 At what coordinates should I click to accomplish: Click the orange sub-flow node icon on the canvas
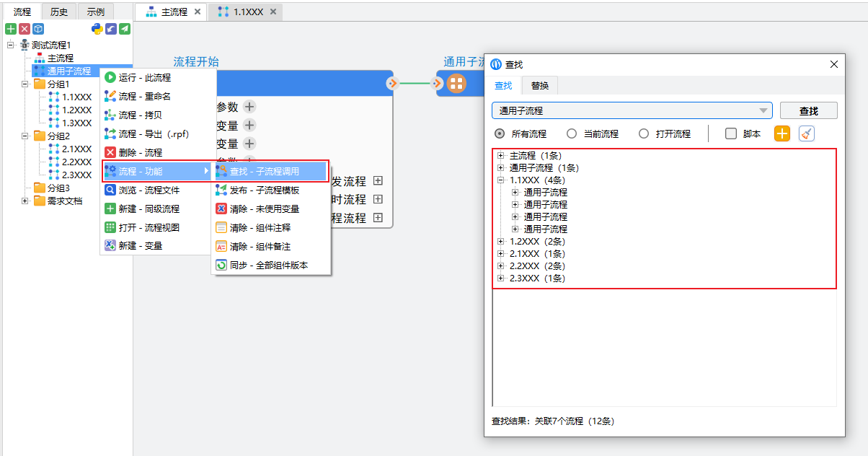tap(456, 83)
